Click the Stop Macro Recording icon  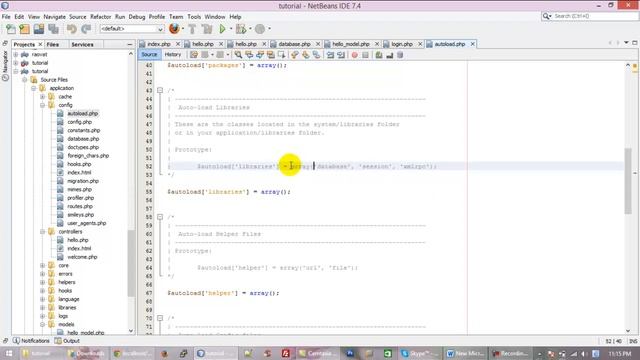coord(365,55)
